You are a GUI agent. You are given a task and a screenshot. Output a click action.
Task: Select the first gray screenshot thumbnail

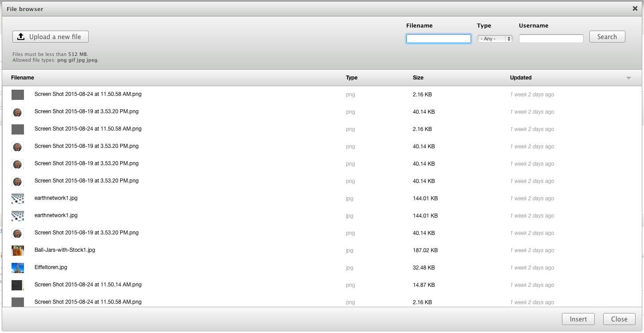(18, 95)
